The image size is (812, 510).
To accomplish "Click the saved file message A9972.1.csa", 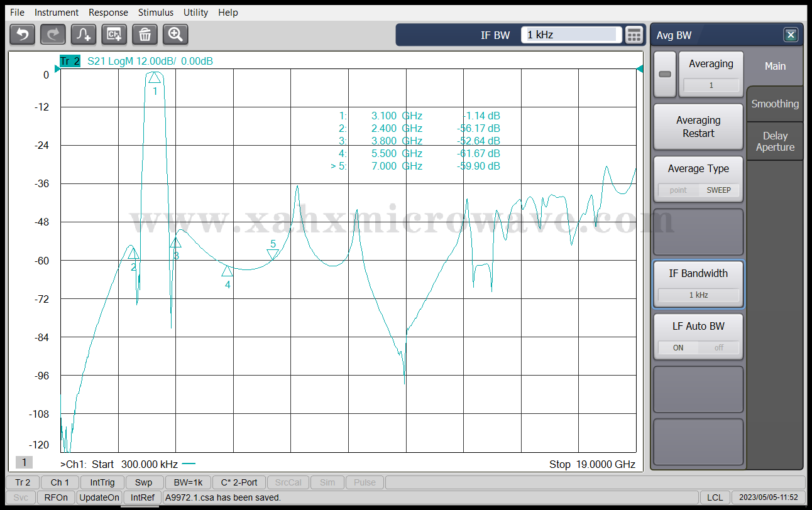I will click(223, 497).
